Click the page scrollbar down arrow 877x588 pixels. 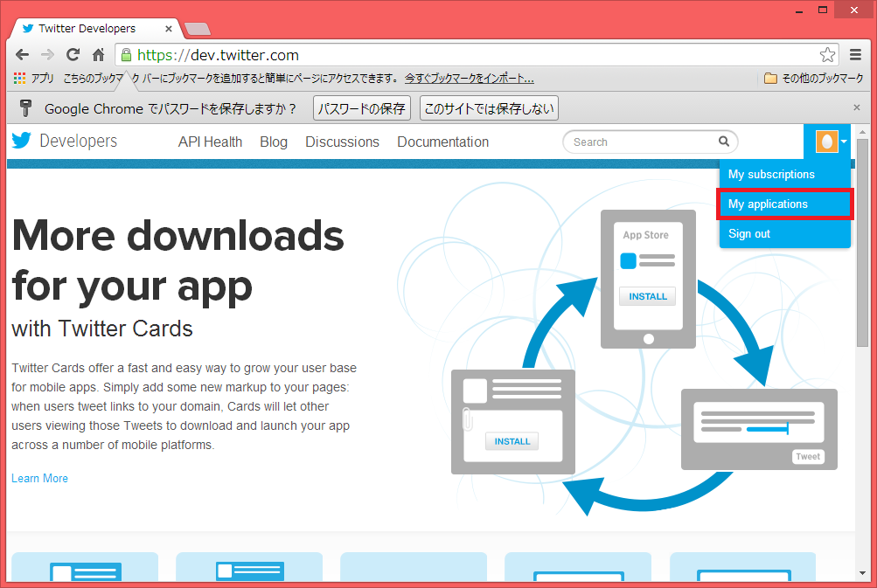point(862,573)
